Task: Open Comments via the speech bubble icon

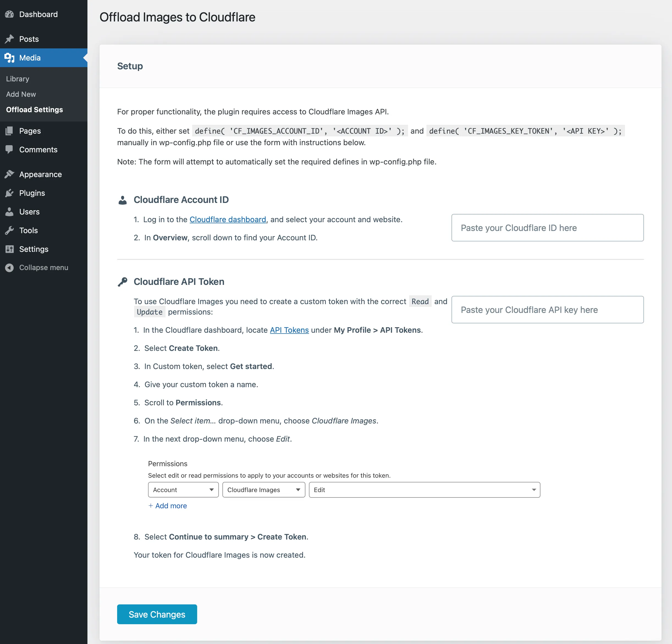Action: click(10, 150)
